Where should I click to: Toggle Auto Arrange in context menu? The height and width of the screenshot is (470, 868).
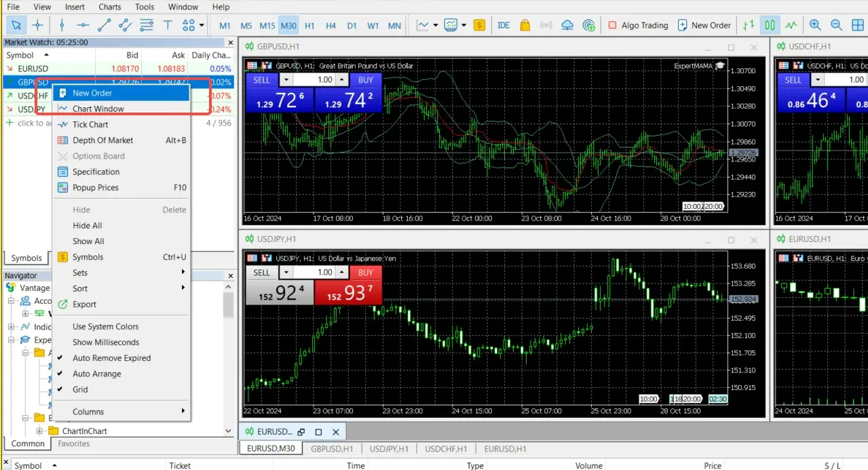96,374
